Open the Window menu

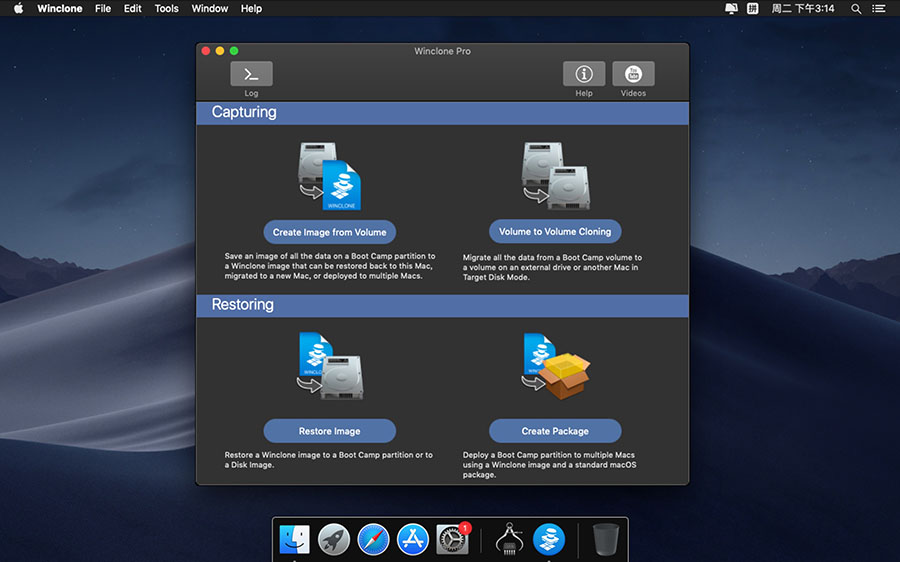(x=210, y=9)
